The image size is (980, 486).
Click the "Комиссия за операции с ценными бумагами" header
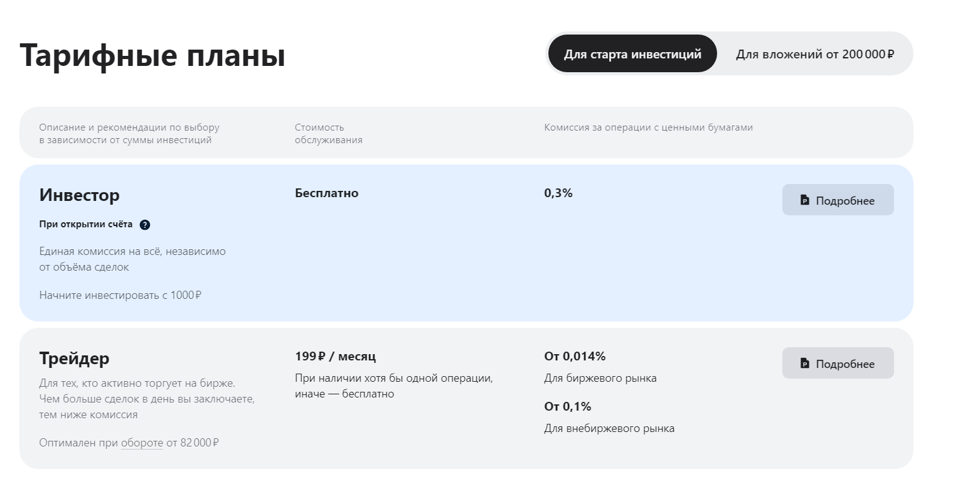coord(648,127)
